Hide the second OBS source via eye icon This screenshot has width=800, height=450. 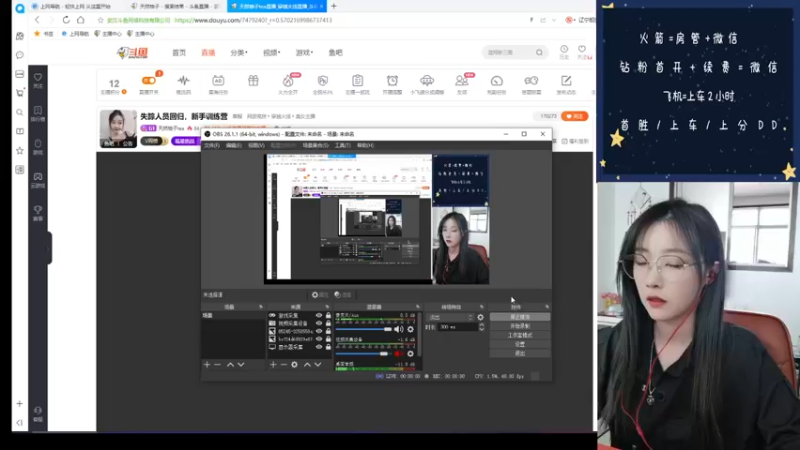tap(319, 323)
